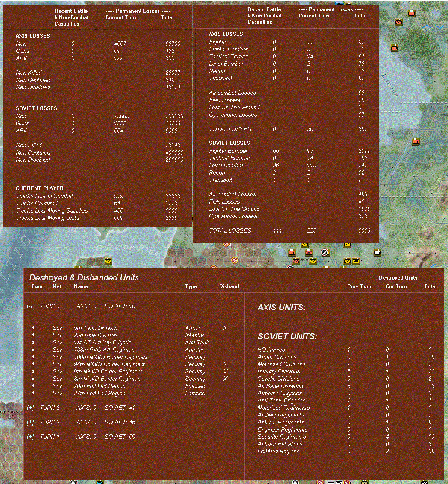Sort destroyed units by Name column
Viewport: 448px width, 484px height.
(81, 286)
